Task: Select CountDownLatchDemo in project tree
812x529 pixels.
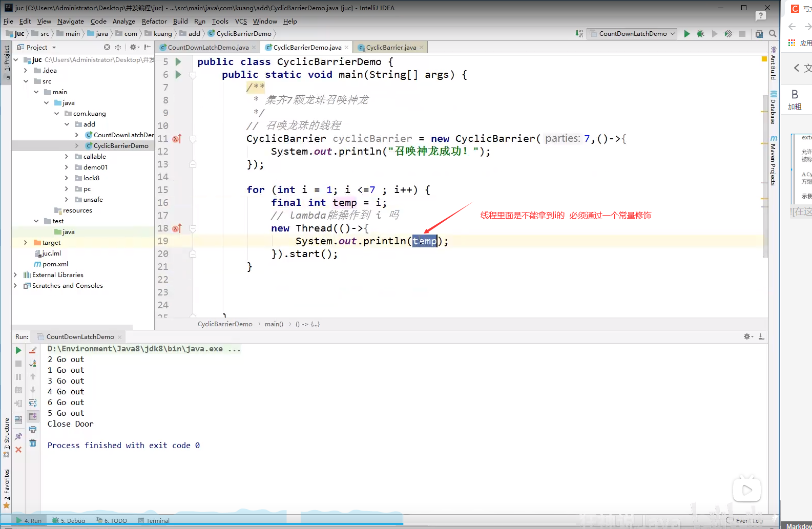Action: point(123,135)
